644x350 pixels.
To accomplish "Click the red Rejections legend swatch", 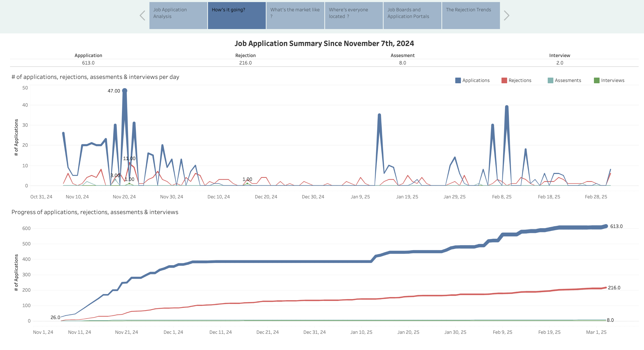I will [x=504, y=80].
